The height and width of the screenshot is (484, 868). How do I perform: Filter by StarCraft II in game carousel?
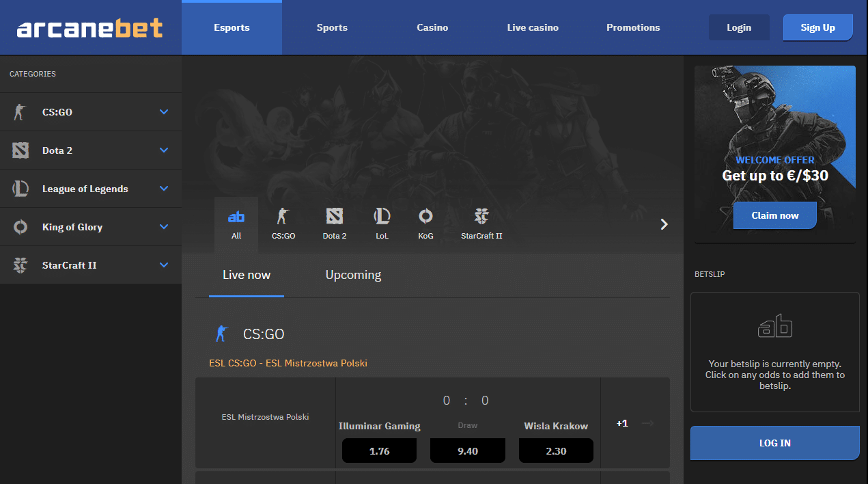click(481, 224)
